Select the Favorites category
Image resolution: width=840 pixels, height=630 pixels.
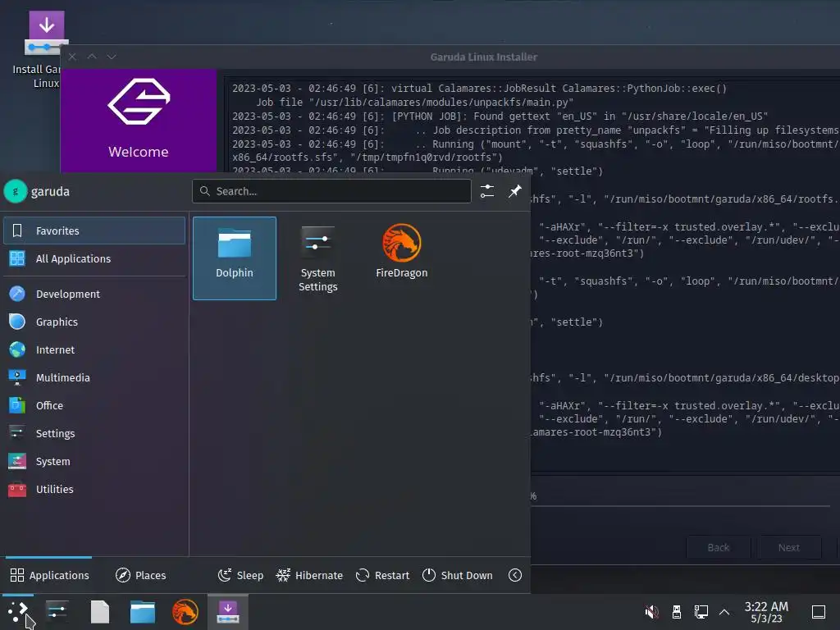click(94, 231)
